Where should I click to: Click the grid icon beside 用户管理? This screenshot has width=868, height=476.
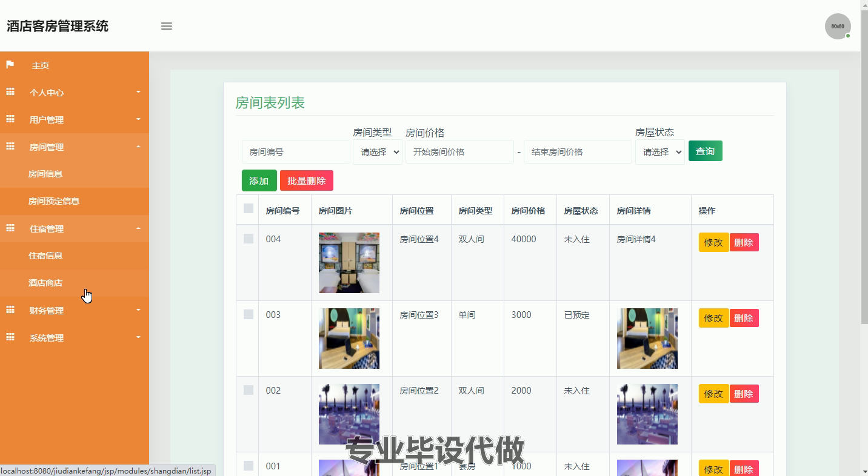[10, 119]
